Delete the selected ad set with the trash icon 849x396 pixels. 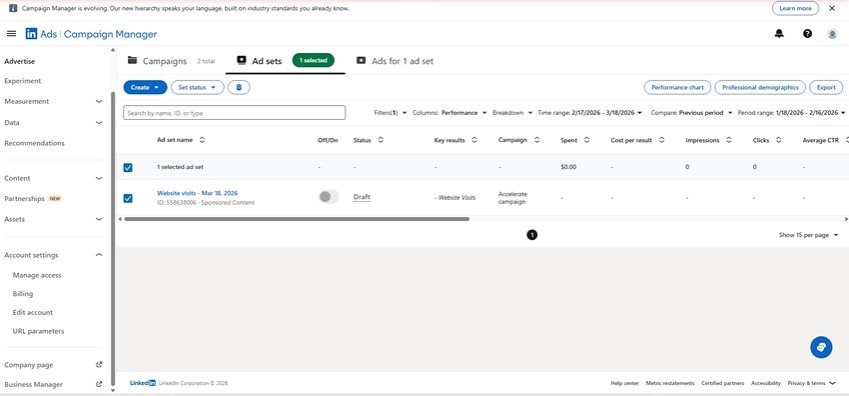pyautogui.click(x=239, y=87)
